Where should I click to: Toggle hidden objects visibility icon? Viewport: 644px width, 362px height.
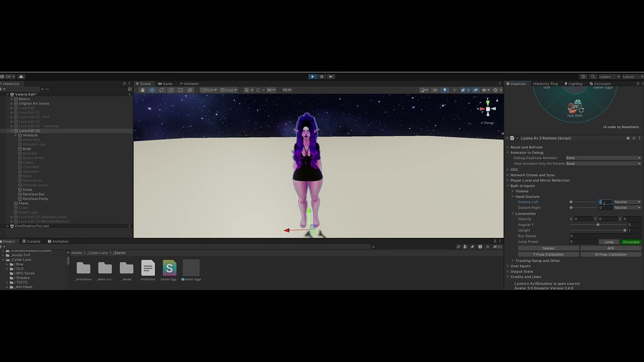475,90
